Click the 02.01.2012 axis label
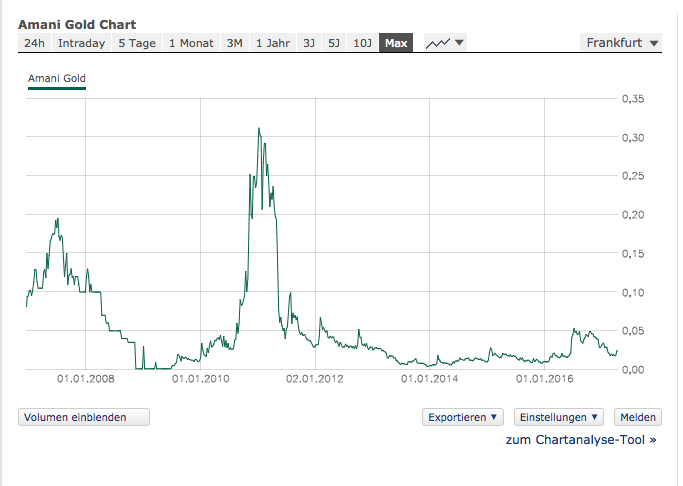This screenshot has width=683, height=486. [x=314, y=379]
